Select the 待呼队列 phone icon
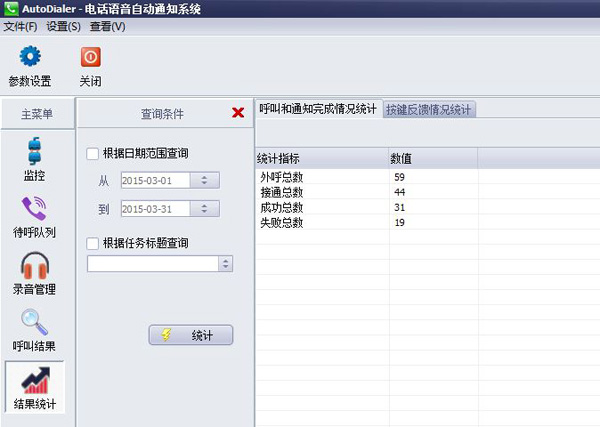The image size is (600, 427). pos(35,209)
